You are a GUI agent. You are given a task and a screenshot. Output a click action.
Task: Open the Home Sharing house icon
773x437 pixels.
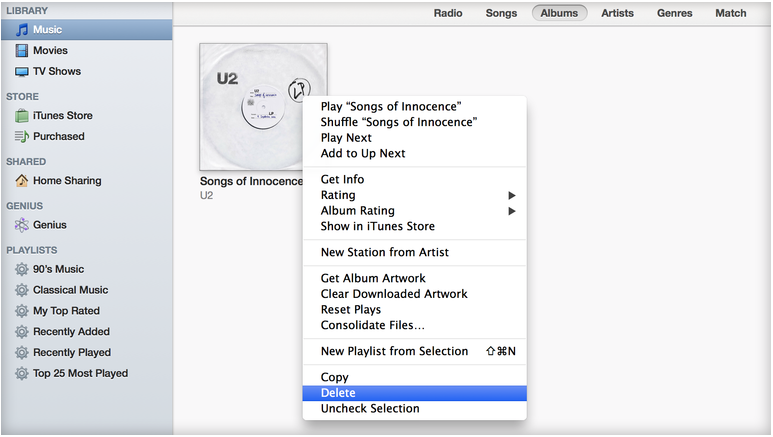[22, 181]
